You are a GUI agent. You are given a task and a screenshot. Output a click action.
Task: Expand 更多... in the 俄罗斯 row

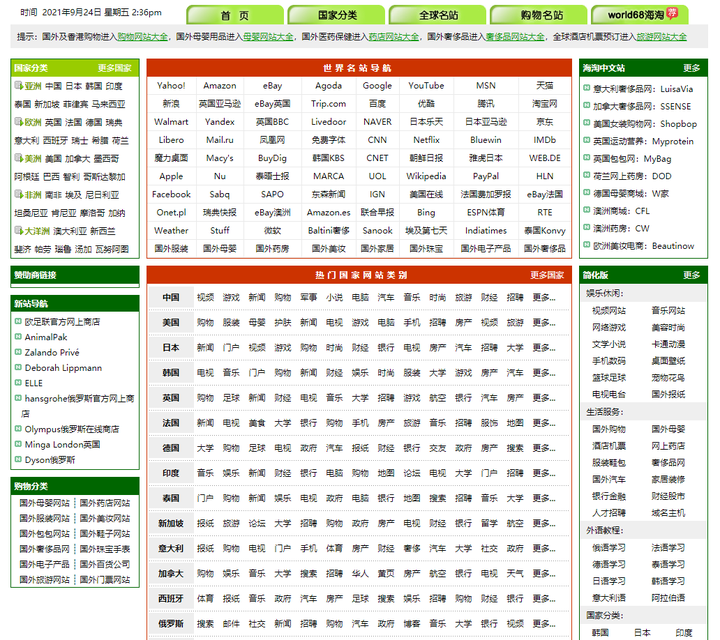click(x=544, y=623)
